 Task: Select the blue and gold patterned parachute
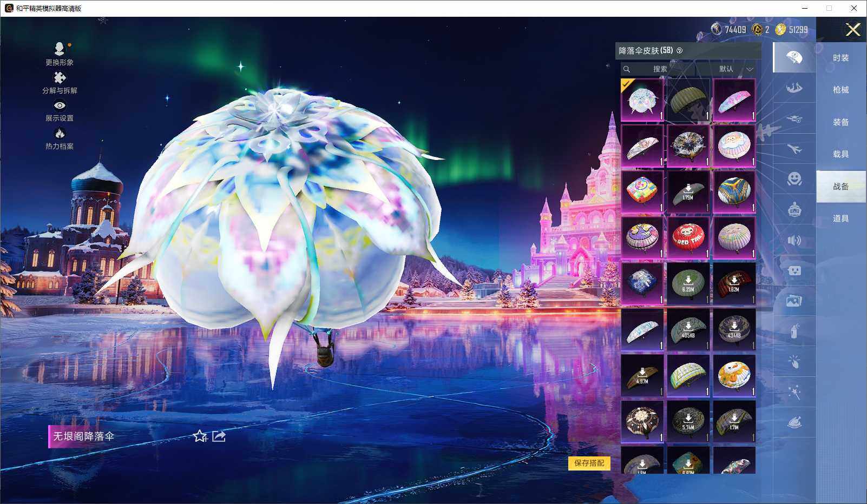734,192
